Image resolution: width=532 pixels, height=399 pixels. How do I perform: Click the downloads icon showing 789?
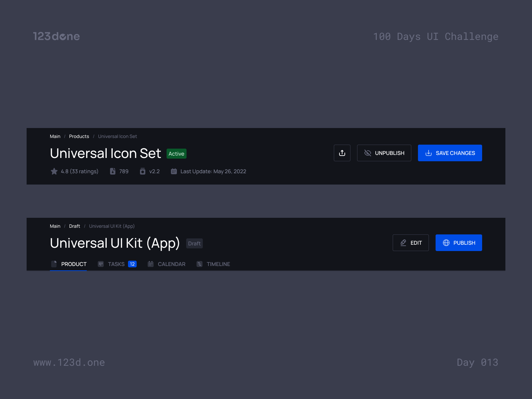click(113, 171)
